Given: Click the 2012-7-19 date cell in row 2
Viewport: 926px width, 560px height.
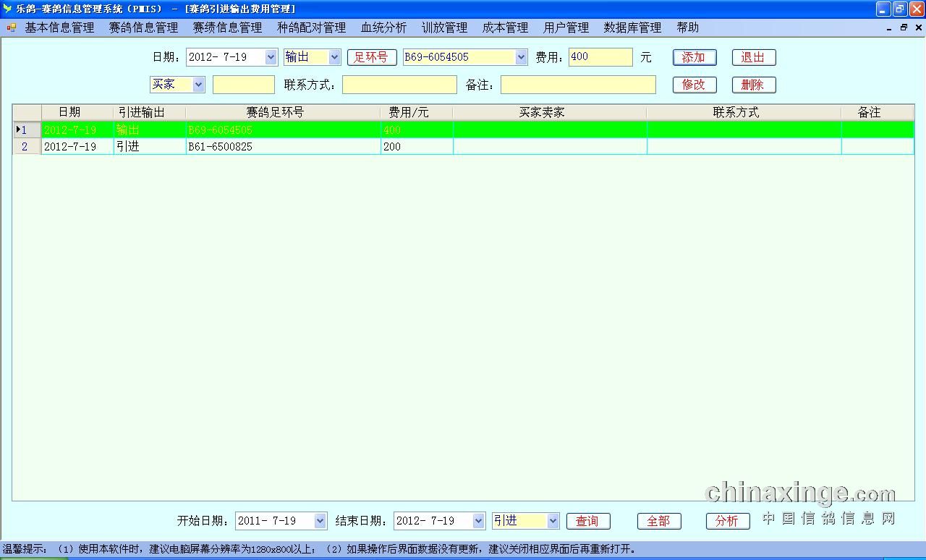Looking at the screenshot, I should (x=77, y=146).
